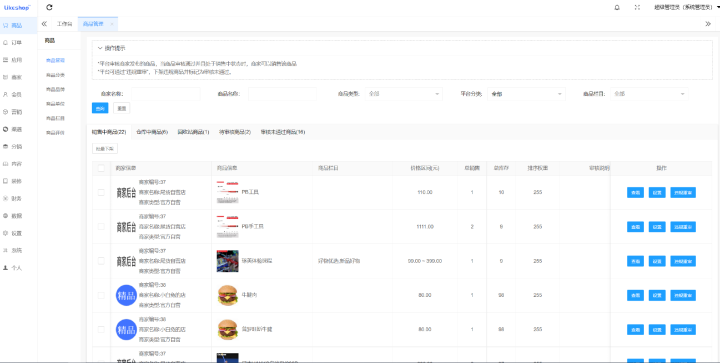Open the 会员 section in the sidebar

click(18, 95)
